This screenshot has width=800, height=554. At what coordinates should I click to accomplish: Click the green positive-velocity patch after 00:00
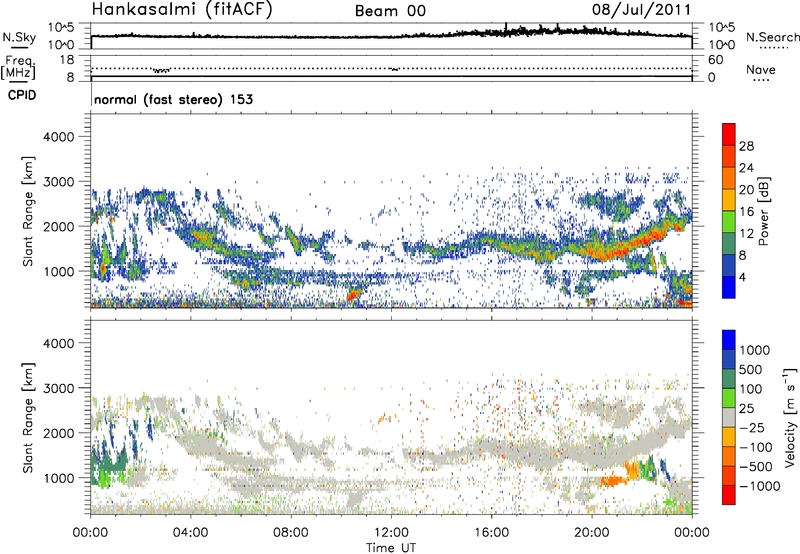point(108,465)
